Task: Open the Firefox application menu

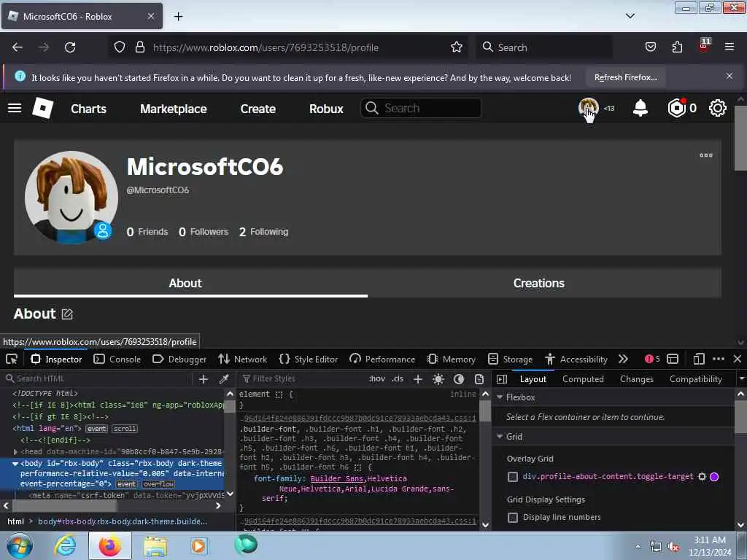Action: tap(729, 47)
